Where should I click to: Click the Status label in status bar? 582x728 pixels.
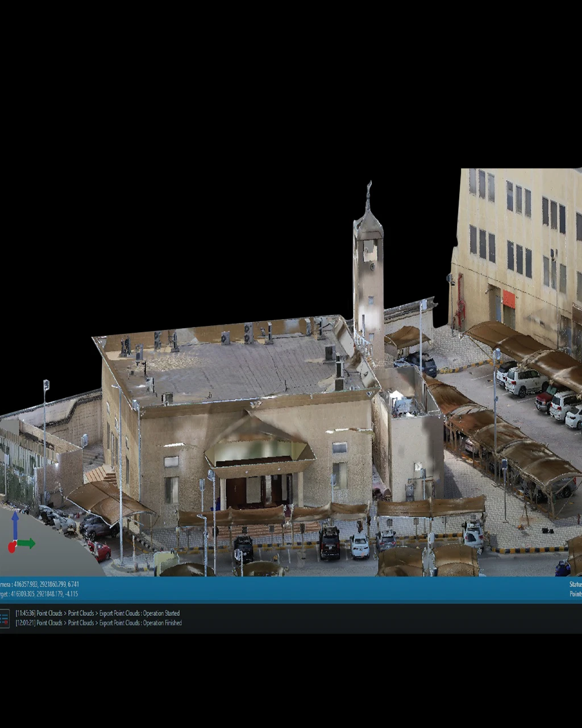coord(575,584)
